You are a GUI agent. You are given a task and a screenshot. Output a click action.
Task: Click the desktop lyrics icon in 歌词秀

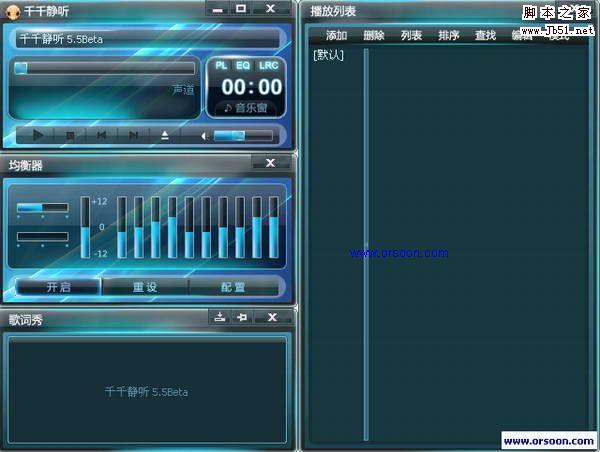219,317
